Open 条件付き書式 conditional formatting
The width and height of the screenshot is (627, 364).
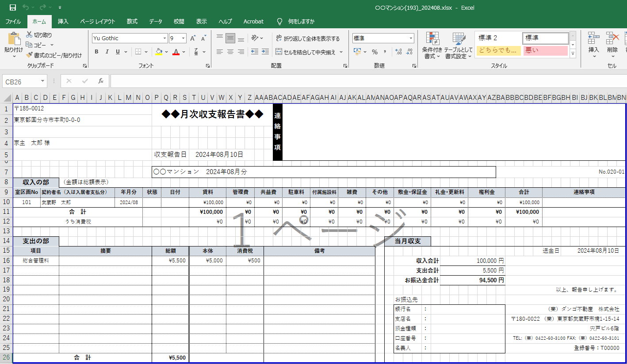pos(432,45)
